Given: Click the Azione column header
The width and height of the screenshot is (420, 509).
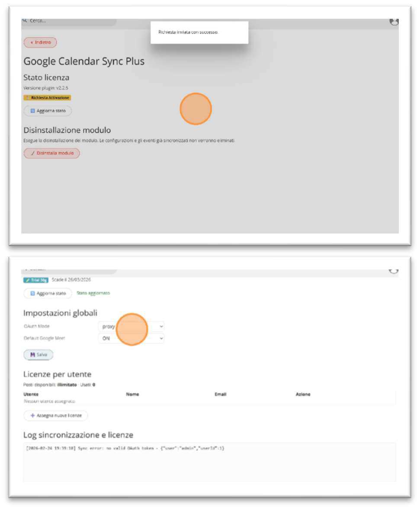Looking at the screenshot, I should point(303,394).
